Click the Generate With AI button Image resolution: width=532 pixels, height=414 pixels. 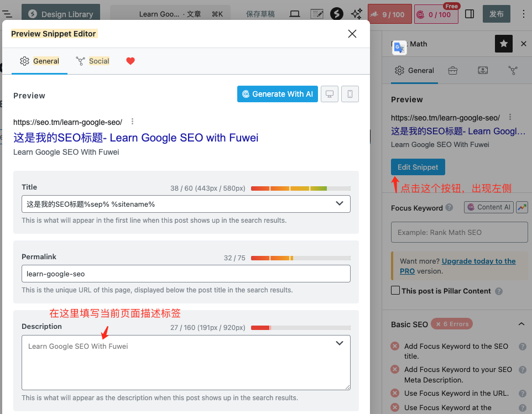[277, 94]
